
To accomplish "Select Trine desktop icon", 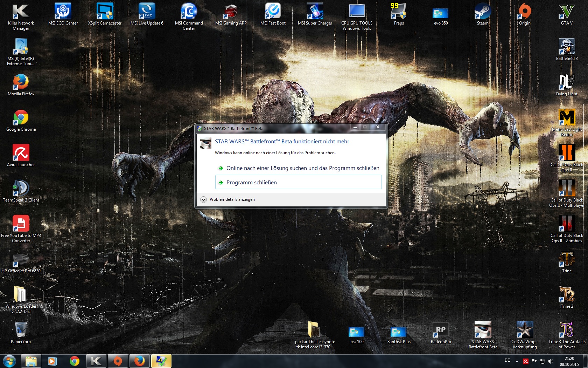I will [x=567, y=262].
